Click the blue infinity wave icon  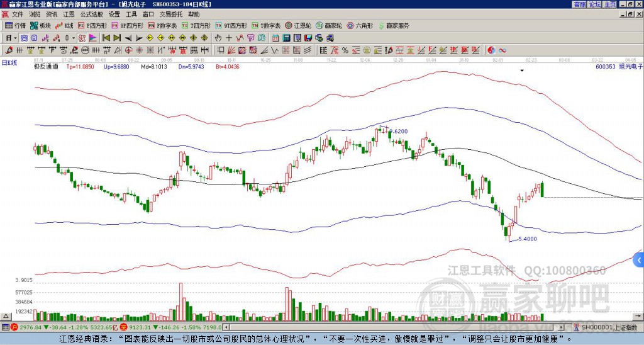[x=502, y=50]
